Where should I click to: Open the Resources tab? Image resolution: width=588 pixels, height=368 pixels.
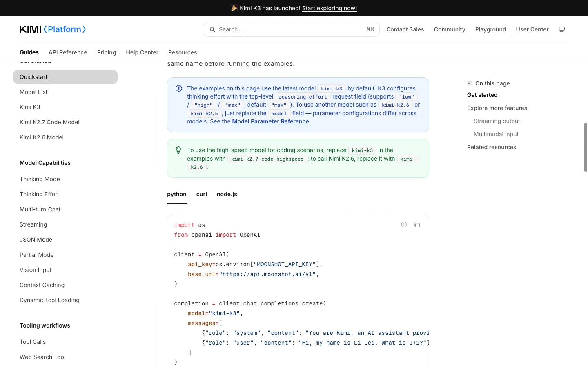coord(183,52)
